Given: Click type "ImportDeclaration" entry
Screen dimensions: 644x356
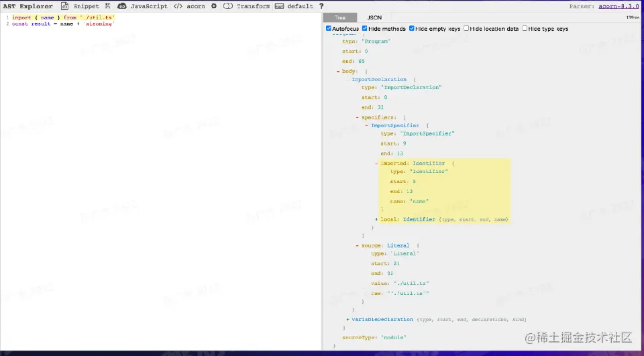Looking at the screenshot, I should 401,87.
